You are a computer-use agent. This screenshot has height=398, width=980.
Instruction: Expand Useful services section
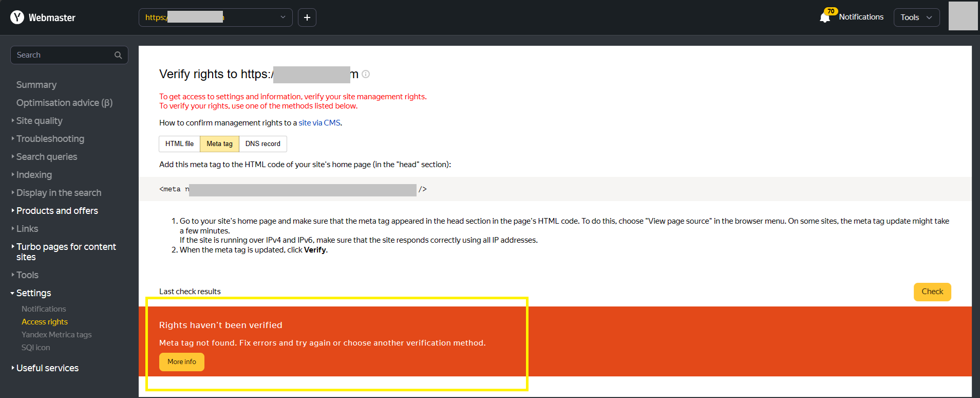(47, 368)
